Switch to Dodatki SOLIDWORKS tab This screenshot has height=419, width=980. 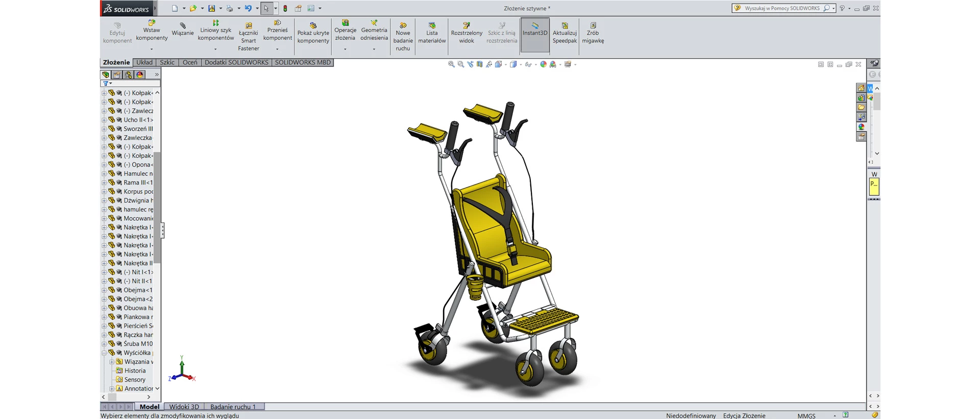click(x=236, y=62)
